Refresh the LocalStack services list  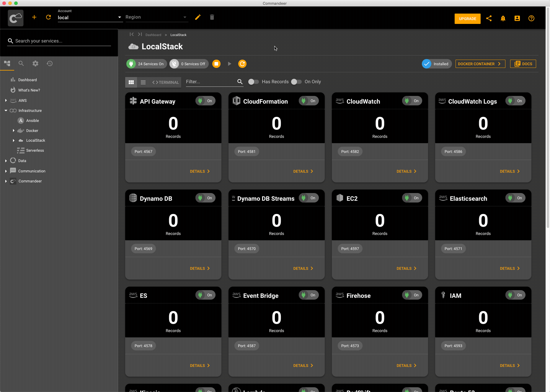(x=242, y=63)
